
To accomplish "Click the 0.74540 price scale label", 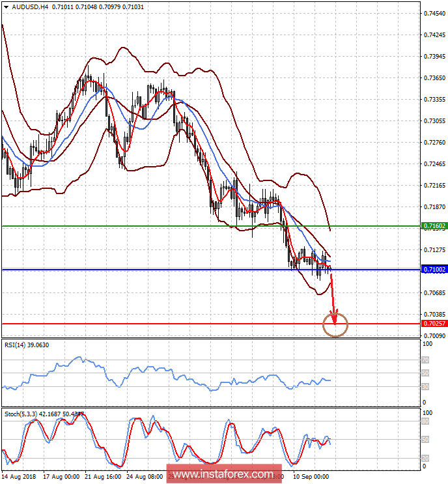I will (x=434, y=13).
